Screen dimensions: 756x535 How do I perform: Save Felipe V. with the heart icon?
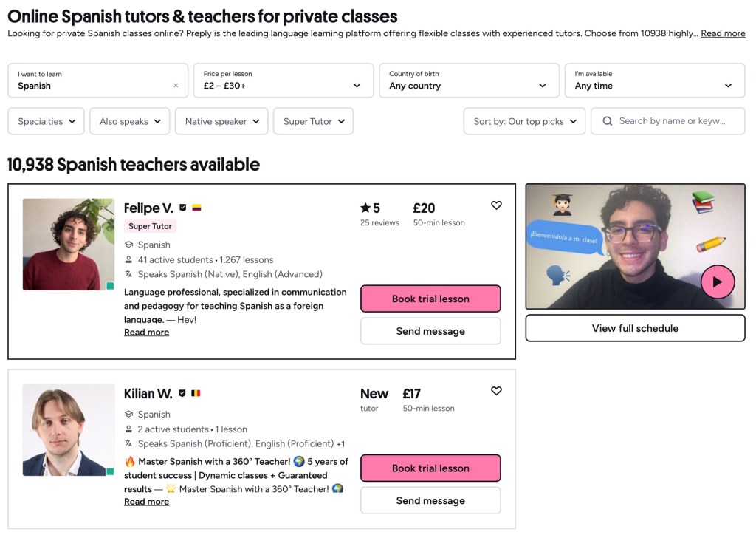click(x=496, y=205)
